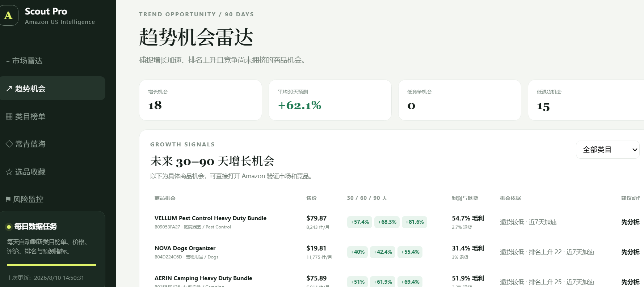Open the 全部类目 category dropdown
This screenshot has width=644, height=287.
click(x=607, y=150)
